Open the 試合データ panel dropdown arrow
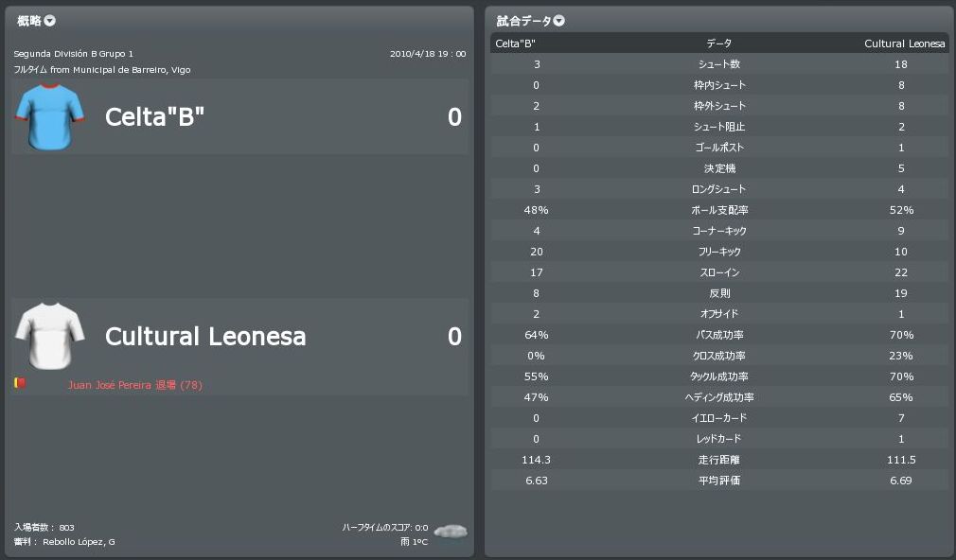The width and height of the screenshot is (956, 560). pos(559,21)
